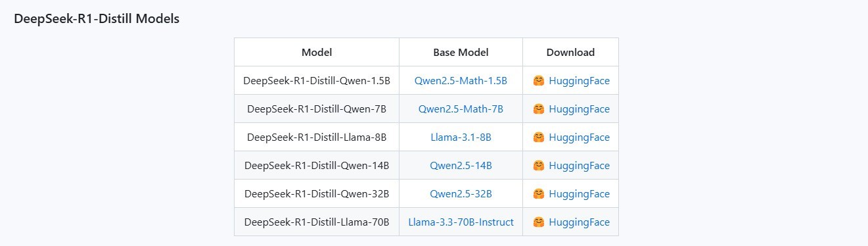Select the DeepSeek-R1-Distill-Llama-70B model name cell

click(x=317, y=222)
